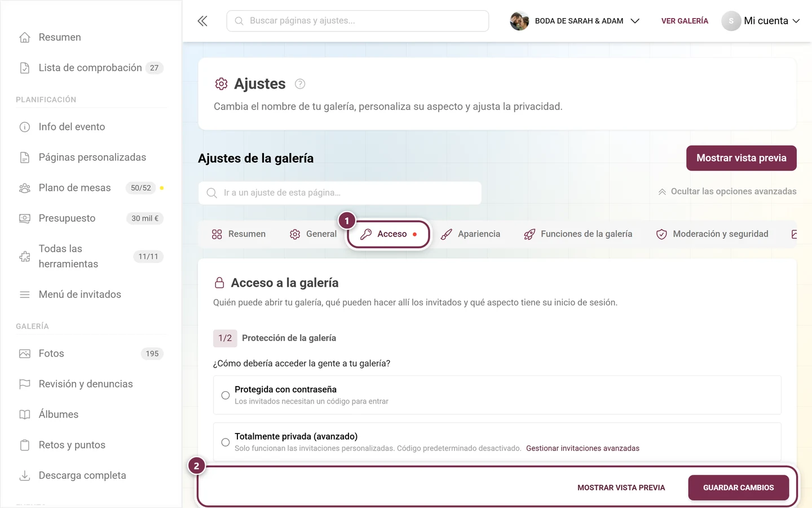The width and height of the screenshot is (812, 508).
Task: Open Páginas personalizadas document icon
Action: [x=25, y=157]
